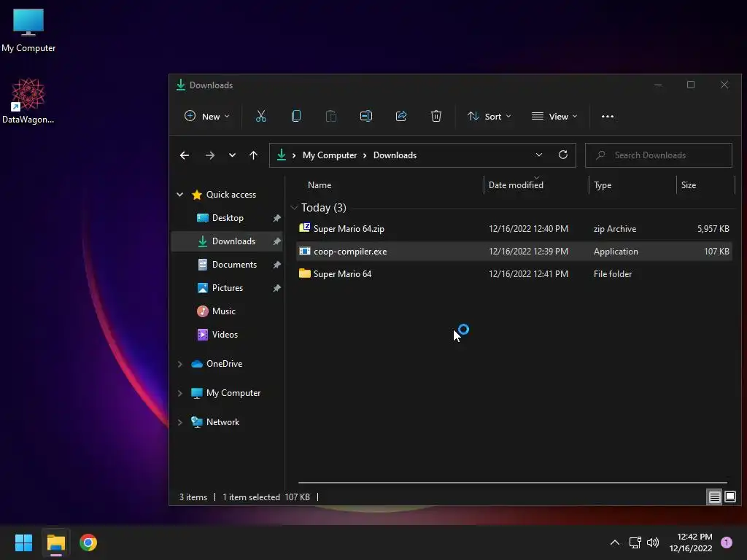Viewport: 747px width, 560px height.
Task: Click the Delete trash can icon
Action: [x=436, y=116]
